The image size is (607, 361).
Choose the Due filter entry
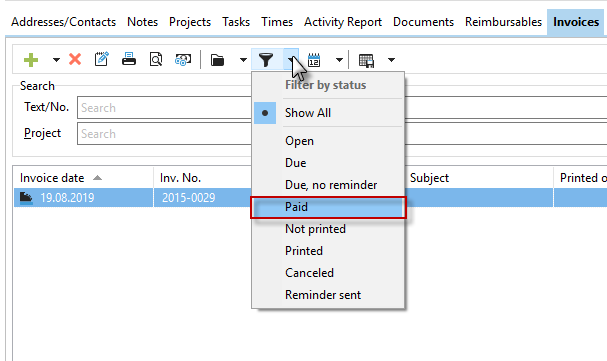pyautogui.click(x=328, y=163)
